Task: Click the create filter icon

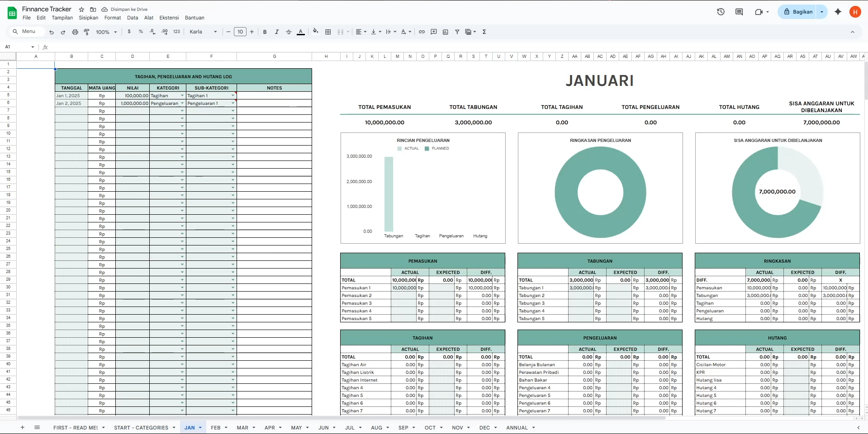Action: pos(457,32)
